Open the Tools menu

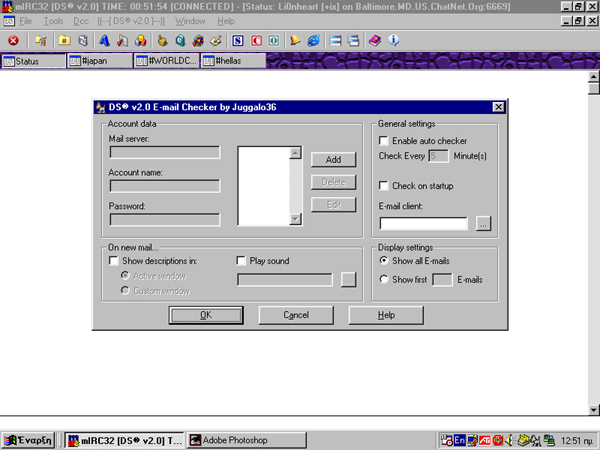click(x=53, y=21)
